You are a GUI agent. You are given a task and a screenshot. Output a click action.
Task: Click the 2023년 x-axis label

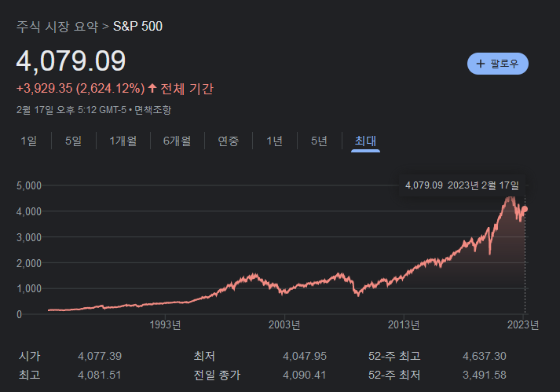click(523, 324)
